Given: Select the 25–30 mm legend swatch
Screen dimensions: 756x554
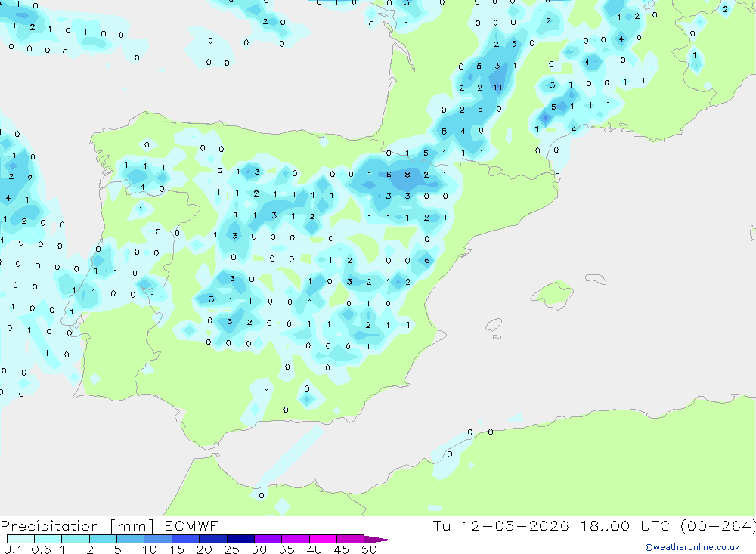Looking at the screenshot, I should pyautogui.click(x=240, y=539).
